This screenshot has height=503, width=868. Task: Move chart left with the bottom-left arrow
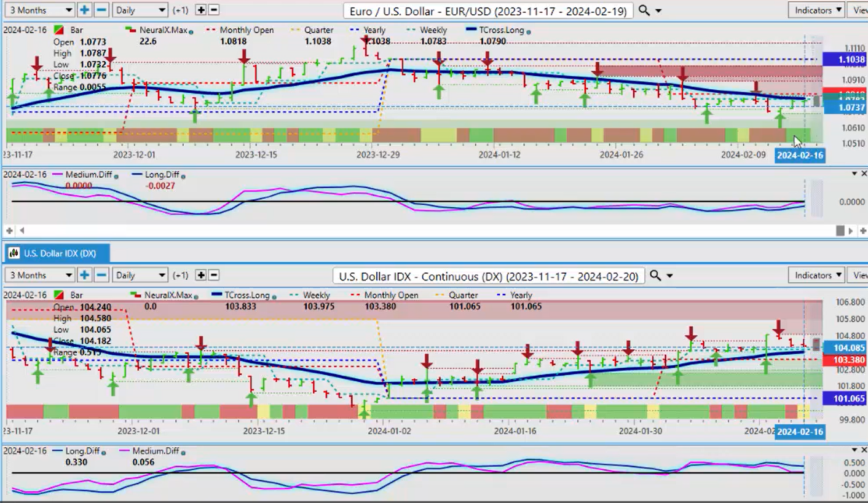22,231
